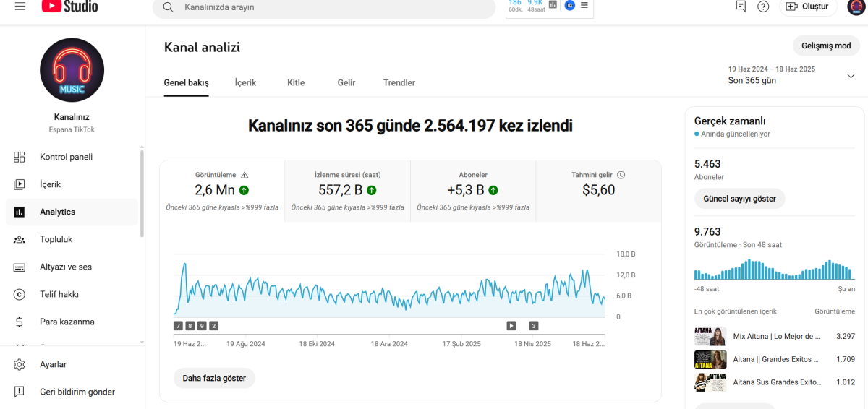Click the clock icon next to Tahmini gelir
868x409 pixels.
(621, 175)
